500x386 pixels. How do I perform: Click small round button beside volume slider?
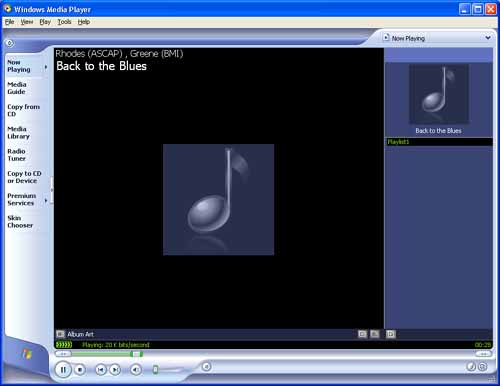point(206,367)
